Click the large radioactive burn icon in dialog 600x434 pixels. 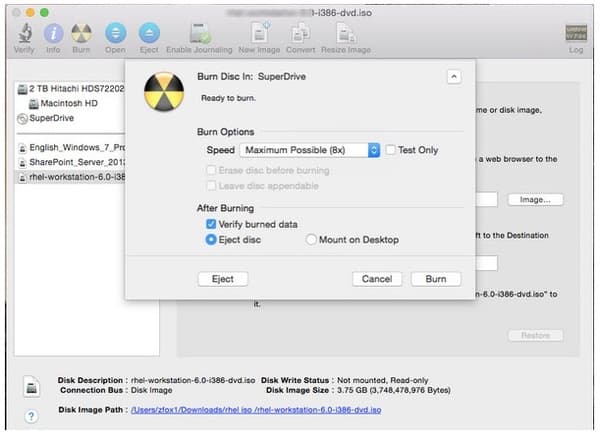[164, 92]
